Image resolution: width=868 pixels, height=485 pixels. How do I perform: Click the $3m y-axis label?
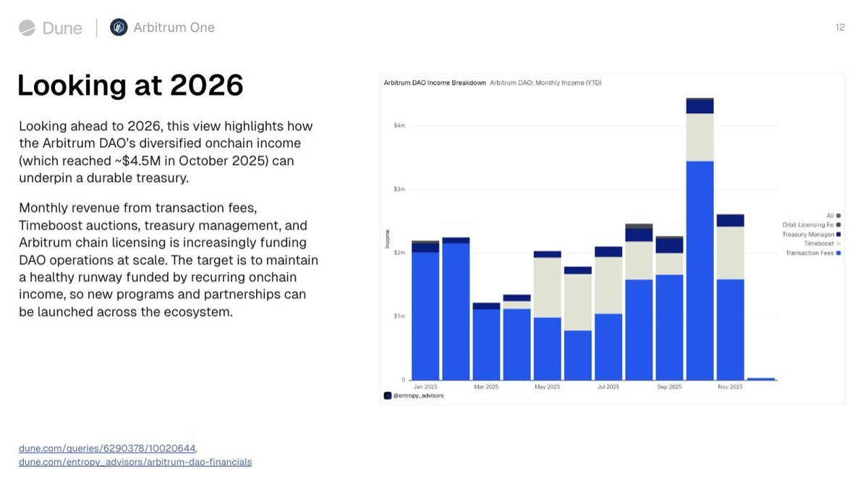click(399, 190)
